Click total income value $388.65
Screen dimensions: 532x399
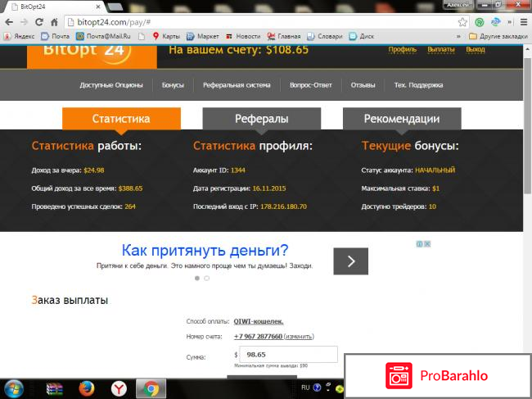[x=131, y=188]
